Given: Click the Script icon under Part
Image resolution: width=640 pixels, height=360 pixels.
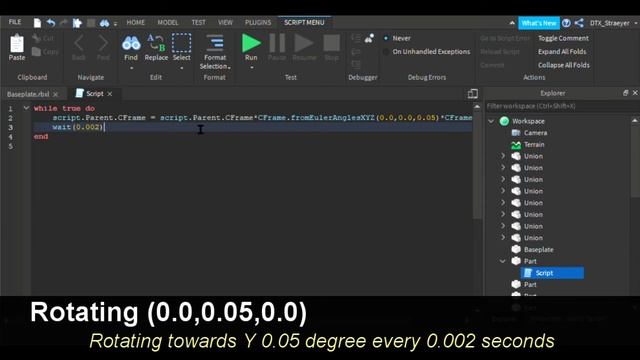Looking at the screenshot, I should (x=528, y=273).
